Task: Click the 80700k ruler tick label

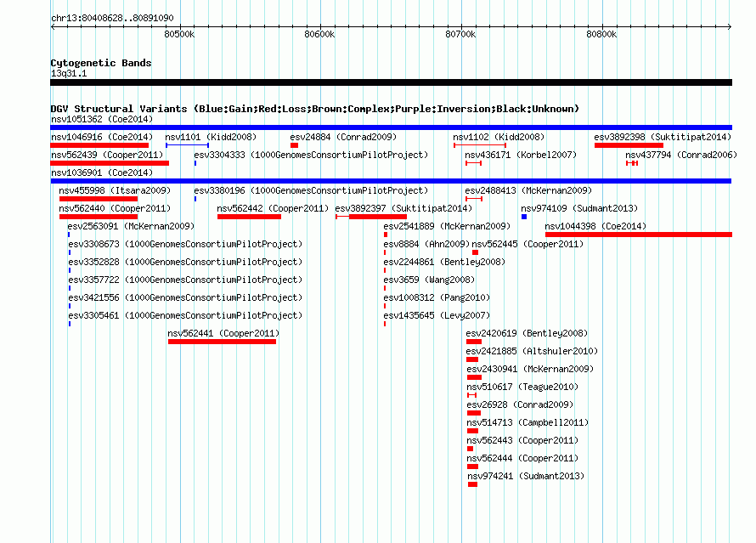Action: 460,34
